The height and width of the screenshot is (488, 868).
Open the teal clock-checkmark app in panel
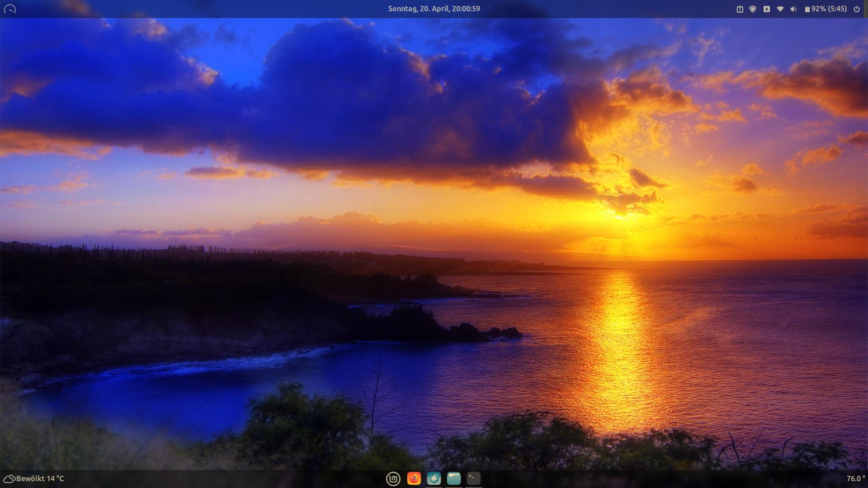434,478
